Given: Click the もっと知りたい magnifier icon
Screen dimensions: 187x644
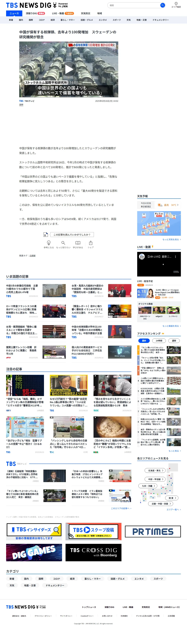Looking at the screenshot, I should 63,243.
